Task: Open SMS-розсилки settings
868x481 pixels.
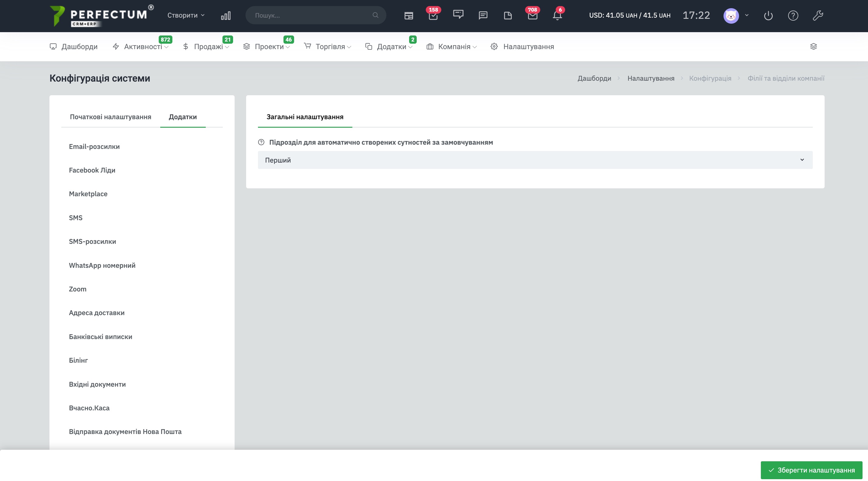Action: click(92, 241)
